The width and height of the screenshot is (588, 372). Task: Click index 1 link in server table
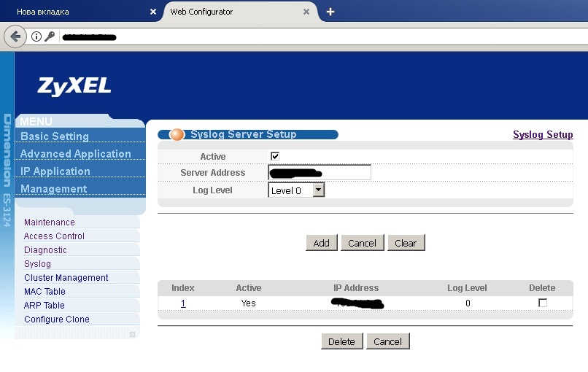[183, 303]
